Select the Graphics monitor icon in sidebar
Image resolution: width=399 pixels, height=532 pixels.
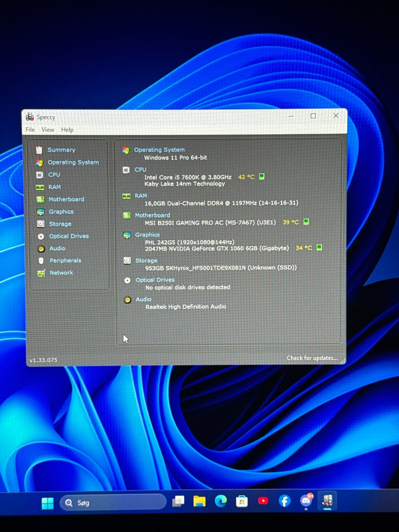(x=40, y=212)
